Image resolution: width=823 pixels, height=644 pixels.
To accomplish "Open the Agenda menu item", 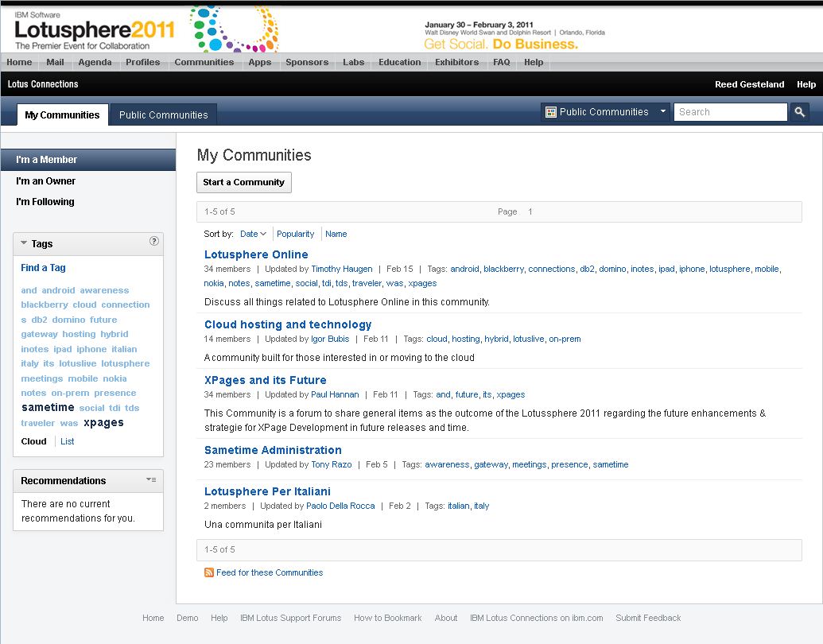I will pyautogui.click(x=95, y=62).
